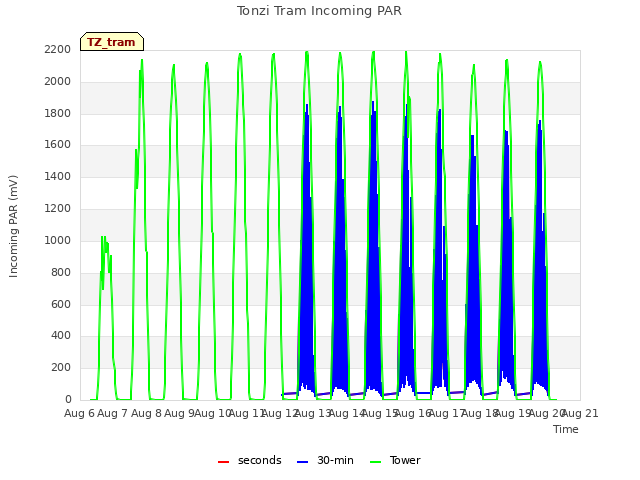Click the 1200 y-axis tick value

tap(58, 208)
